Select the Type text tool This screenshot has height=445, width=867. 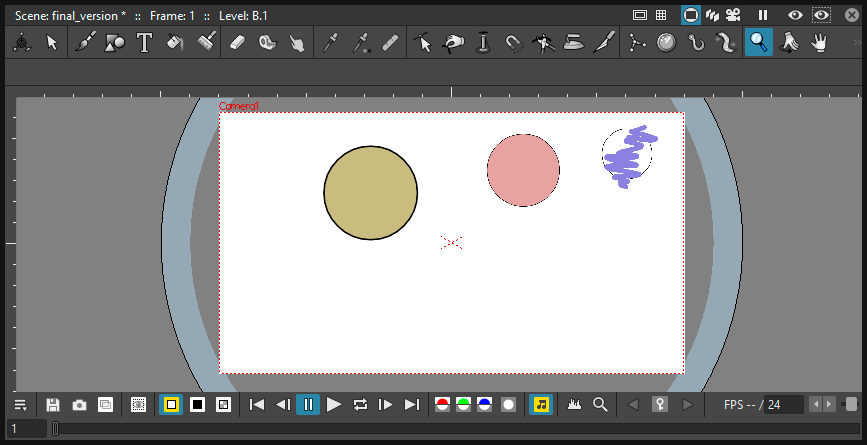click(x=144, y=43)
